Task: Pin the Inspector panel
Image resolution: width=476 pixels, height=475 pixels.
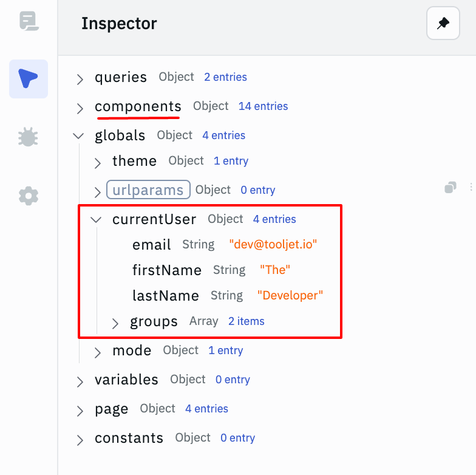Action: click(443, 24)
